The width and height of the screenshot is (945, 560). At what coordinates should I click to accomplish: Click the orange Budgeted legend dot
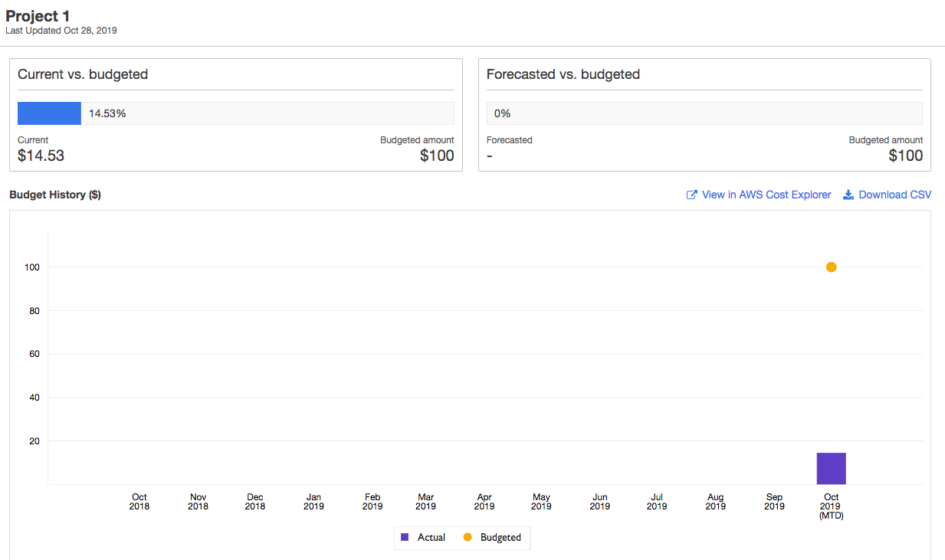(468, 538)
